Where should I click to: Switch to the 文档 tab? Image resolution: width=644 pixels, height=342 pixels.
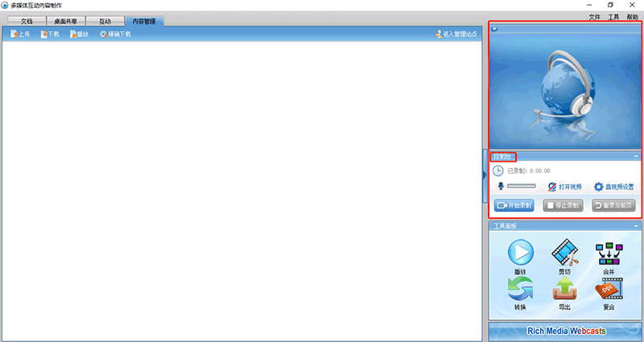pos(27,21)
